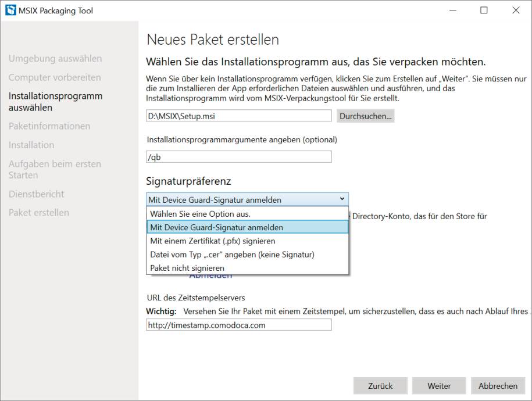Focus the installer path field D:\MSIX\Setup.msi
The image size is (532, 401).
[239, 116]
